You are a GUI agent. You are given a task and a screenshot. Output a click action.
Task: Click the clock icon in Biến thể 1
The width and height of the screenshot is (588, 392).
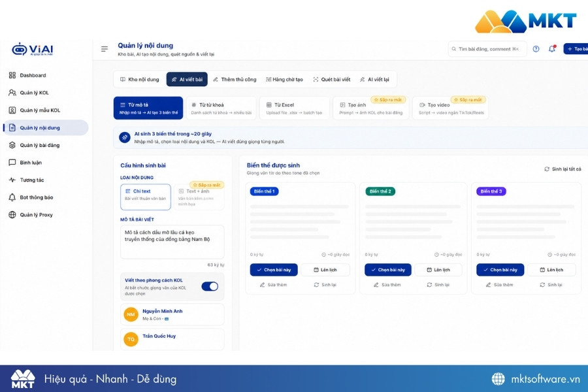[323, 254]
